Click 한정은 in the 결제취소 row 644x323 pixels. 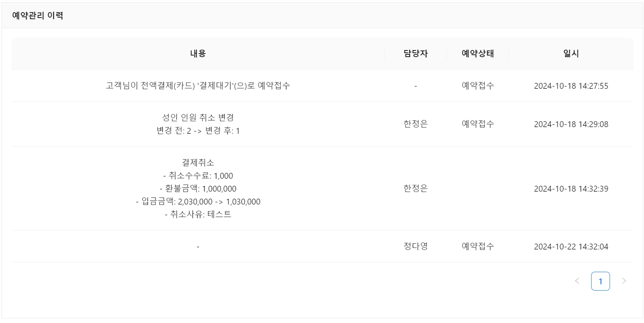pos(416,188)
